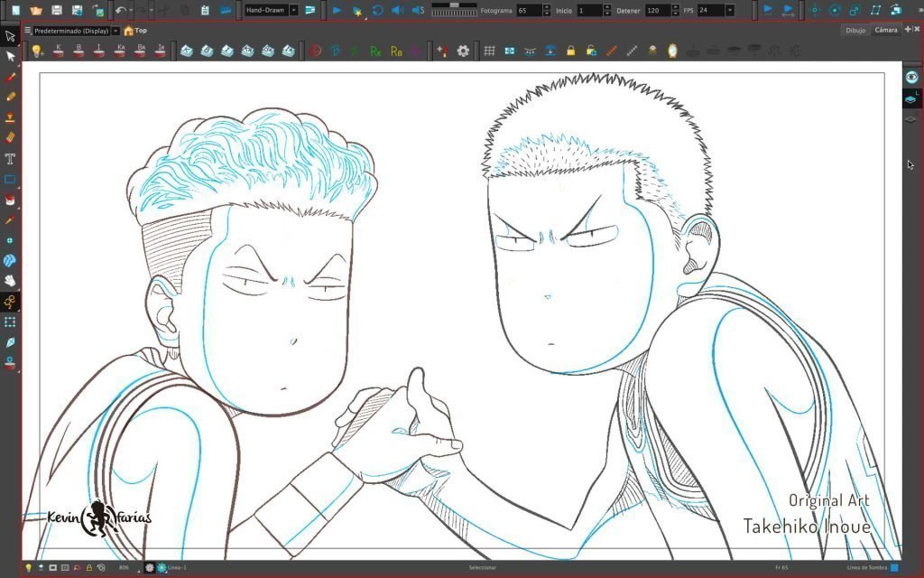Click the layers icon on right sidebar

(x=911, y=99)
